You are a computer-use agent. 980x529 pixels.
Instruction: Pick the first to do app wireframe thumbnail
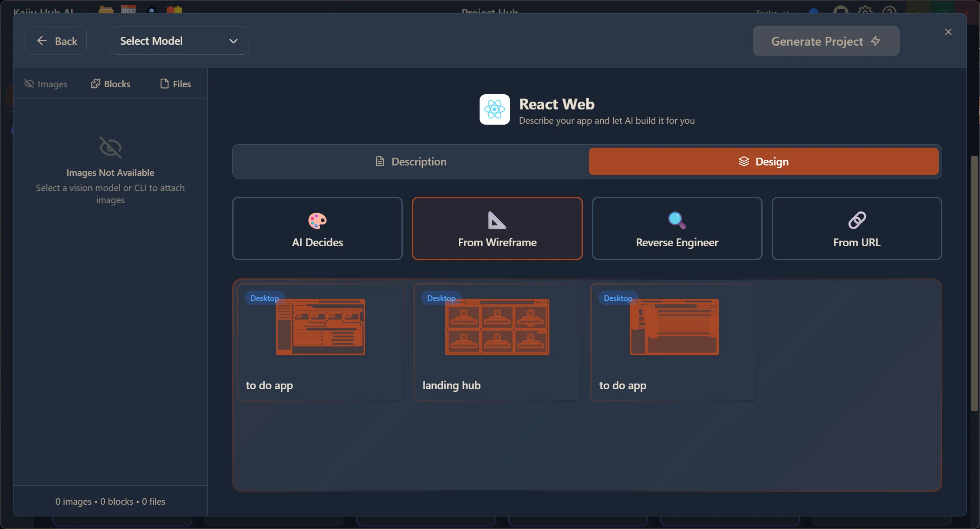click(x=320, y=327)
